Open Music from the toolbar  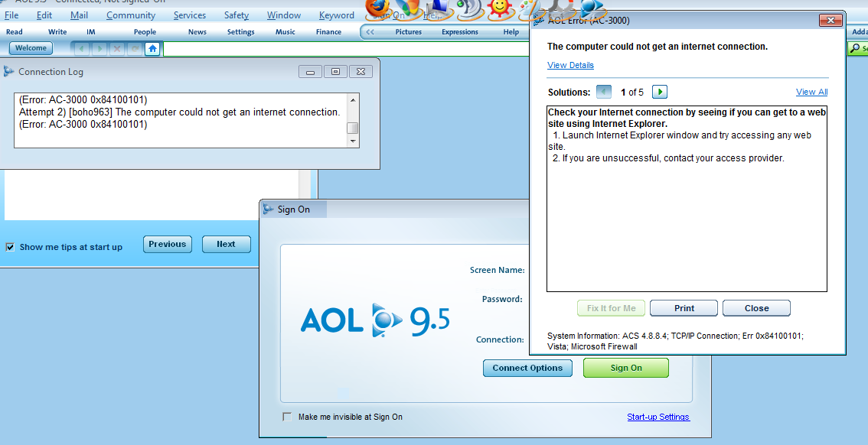[x=285, y=32]
